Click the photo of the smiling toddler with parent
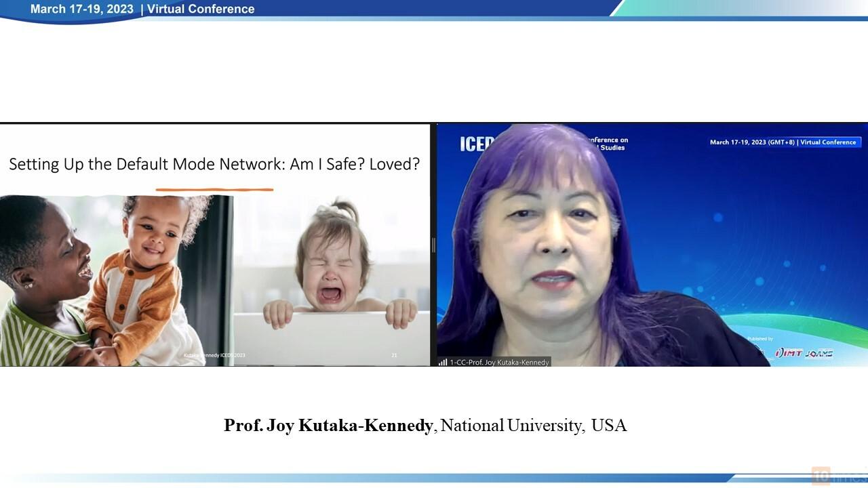This screenshot has height=488, width=868. [x=117, y=279]
